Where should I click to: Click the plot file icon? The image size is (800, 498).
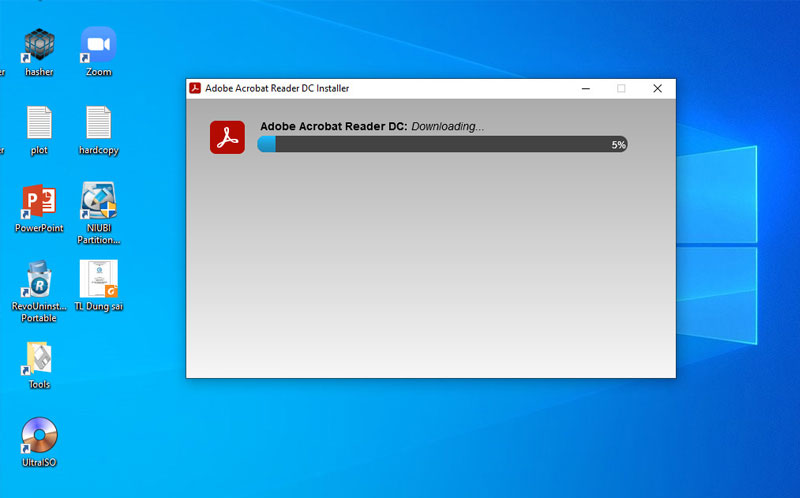point(39,124)
